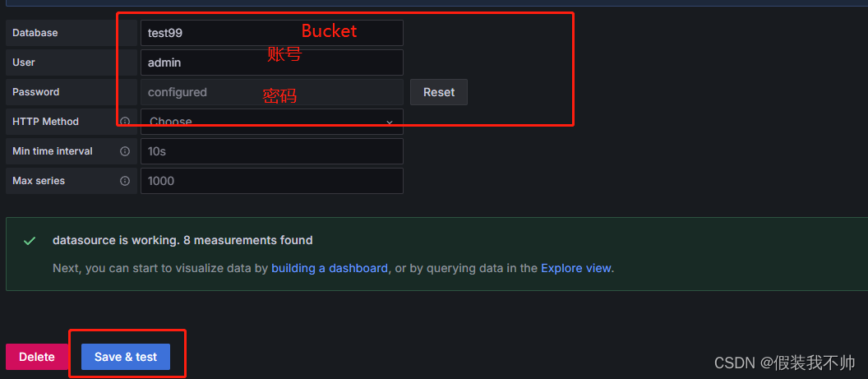
Task: Click the Max series label text
Action: (x=39, y=181)
